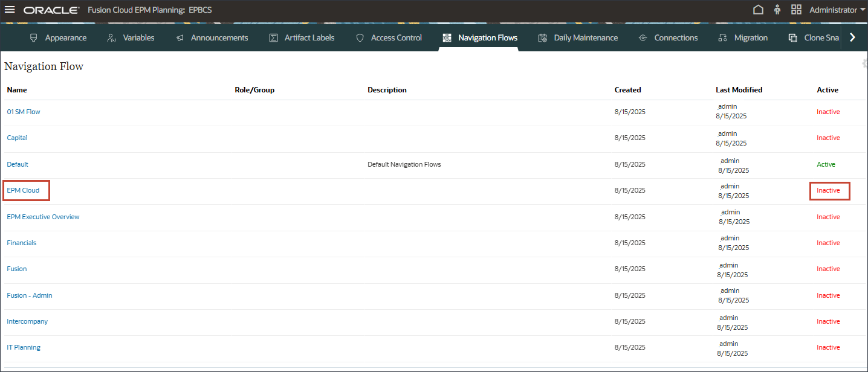868x372 pixels.
Task: Toggle Inactive status for IT Planning
Action: 828,347
